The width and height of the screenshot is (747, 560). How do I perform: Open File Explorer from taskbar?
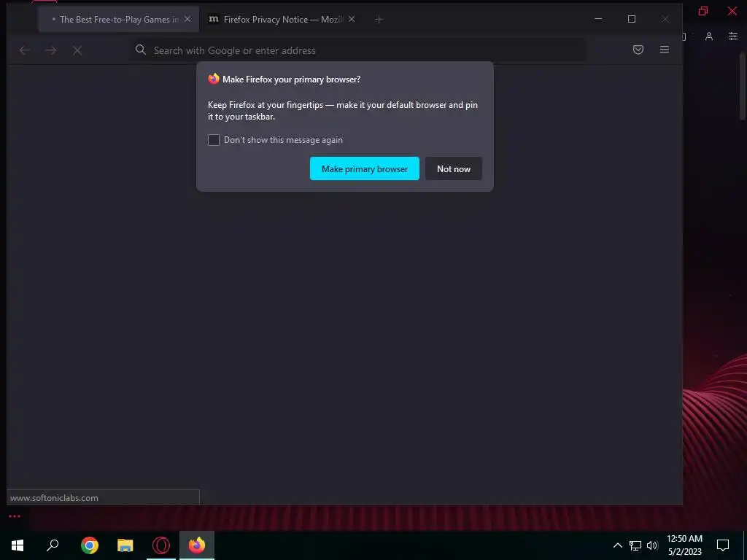pos(125,545)
